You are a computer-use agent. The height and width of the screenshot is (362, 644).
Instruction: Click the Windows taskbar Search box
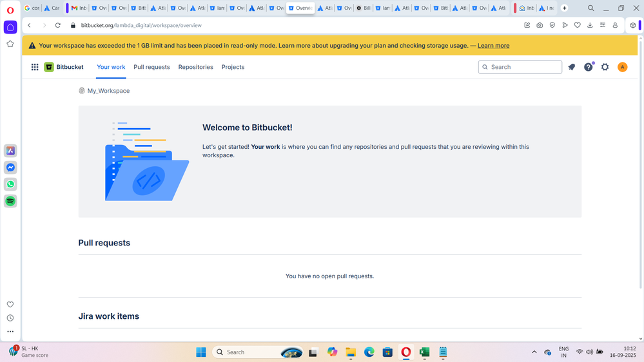258,352
